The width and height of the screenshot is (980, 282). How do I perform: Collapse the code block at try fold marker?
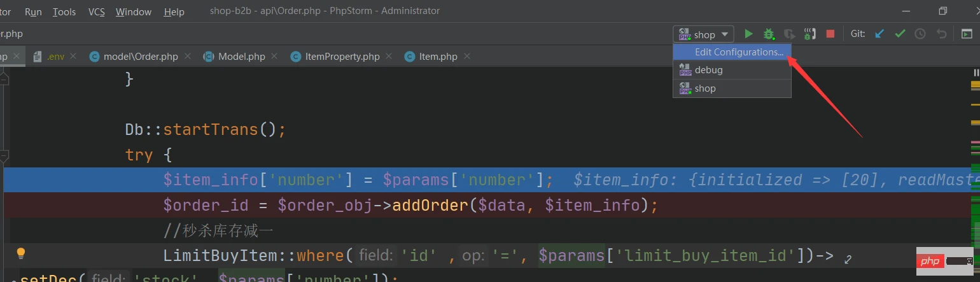pyautogui.click(x=4, y=155)
